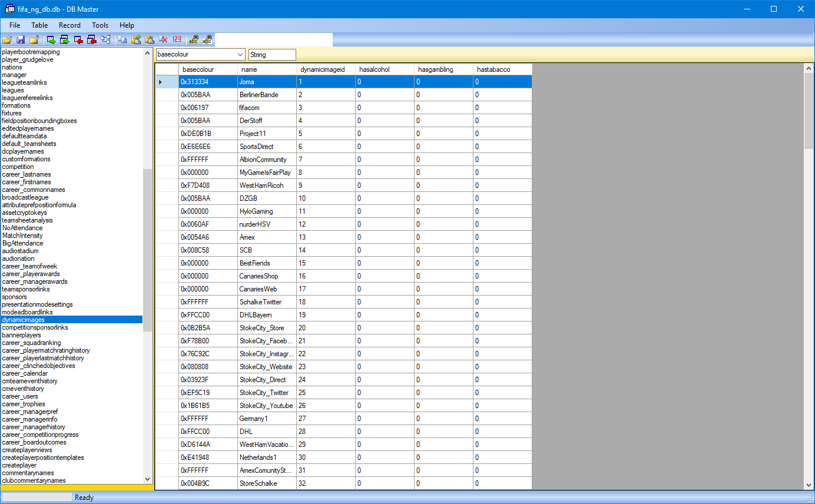Select the dynamicimages table entry
Screen dimensions: 815x504
tap(71, 320)
